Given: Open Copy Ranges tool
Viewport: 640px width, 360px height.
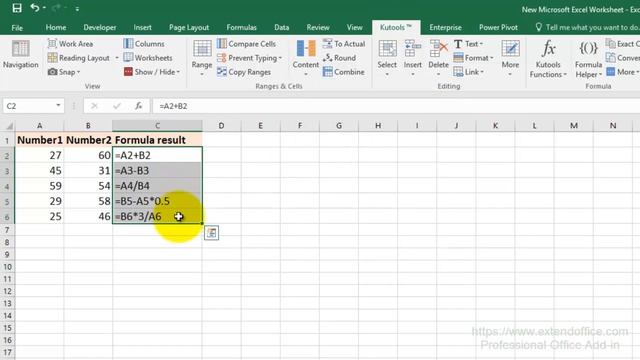Looking at the screenshot, I should 244,72.
